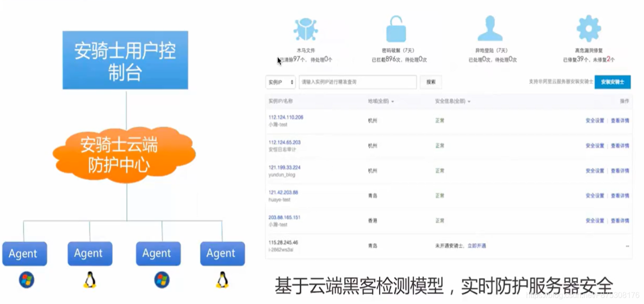Open instance 203.88.165.151 link
The image size is (644, 304).
coord(284,218)
